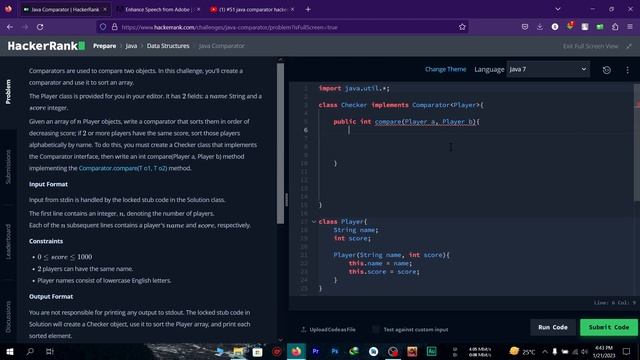This screenshot has height=360, width=640.
Task: Open the Windows notification center icon
Action: tap(626, 351)
